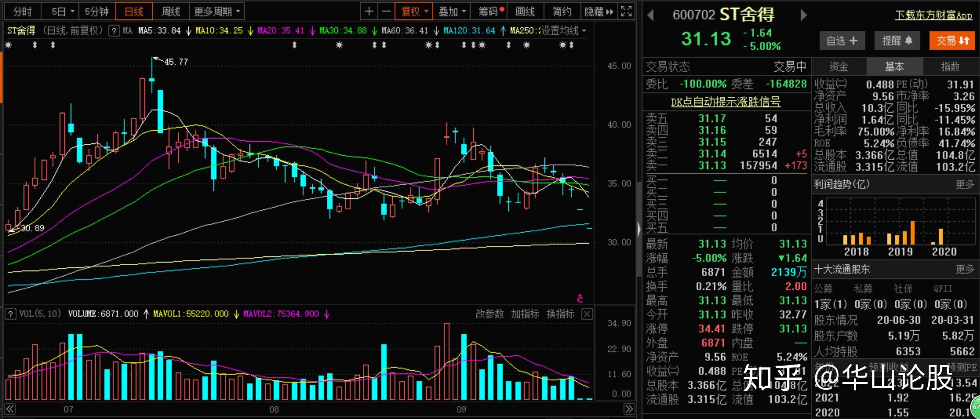980x419 pixels.
Task: Click the first star event marker
Action: point(8,46)
